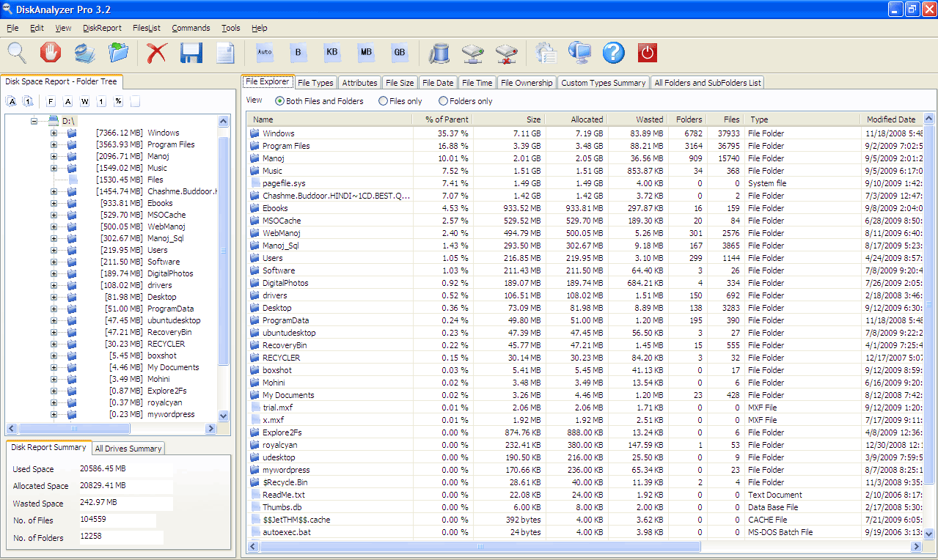
Task: Switch to the File Ownership tab
Action: tap(527, 83)
